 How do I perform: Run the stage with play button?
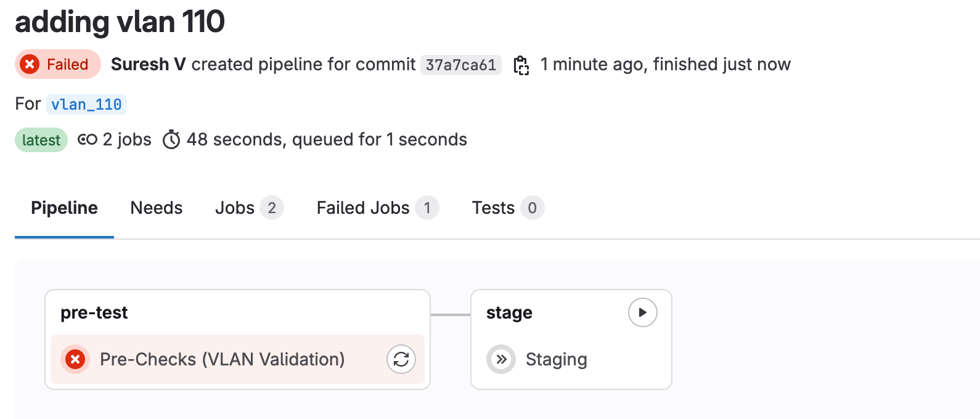(x=642, y=312)
